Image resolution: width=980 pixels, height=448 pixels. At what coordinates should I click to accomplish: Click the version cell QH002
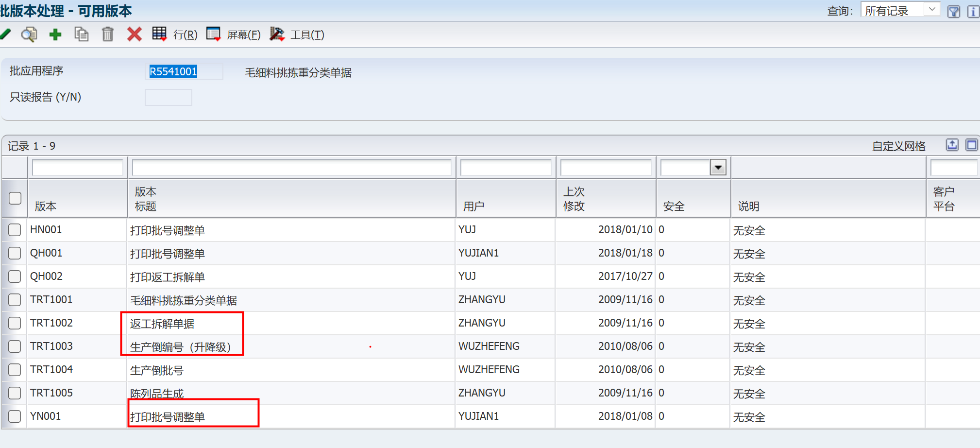point(46,276)
